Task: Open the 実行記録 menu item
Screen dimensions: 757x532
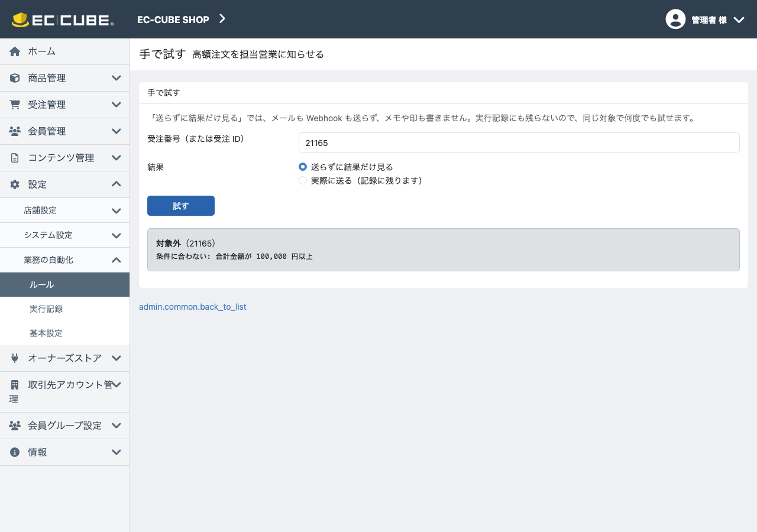Action: 65,309
